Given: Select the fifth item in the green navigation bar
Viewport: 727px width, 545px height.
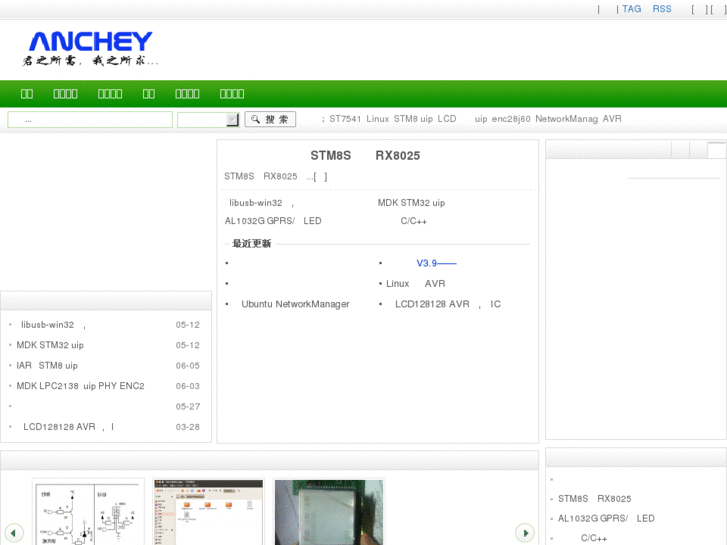Looking at the screenshot, I should pyautogui.click(x=187, y=94).
